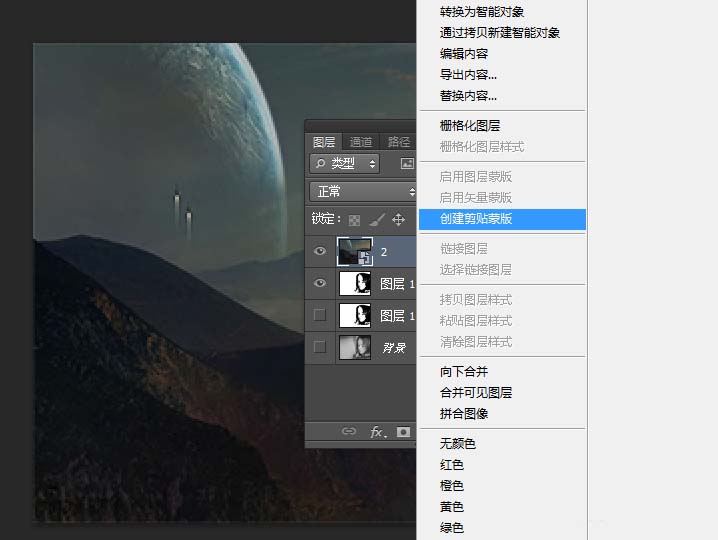Click the add layer mask icon
718x540 pixels.
(404, 432)
